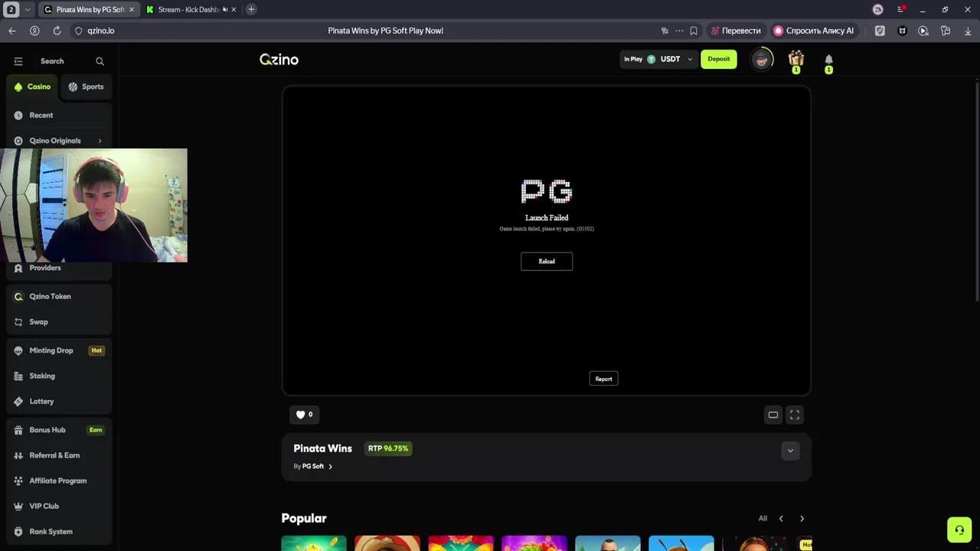The image size is (980, 551).
Task: Collapse the sidebar using the menu icon
Action: click(18, 61)
